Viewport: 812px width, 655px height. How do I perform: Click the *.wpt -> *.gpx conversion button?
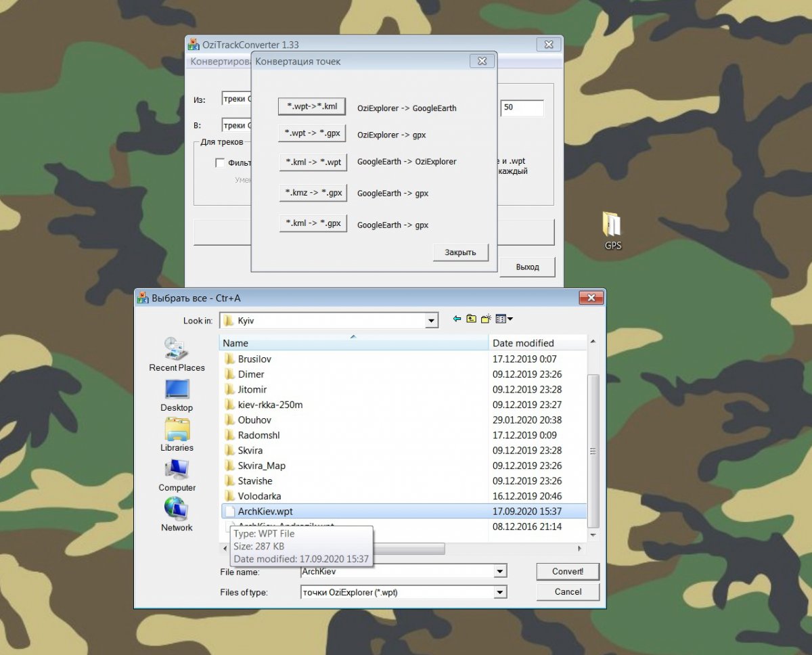[312, 133]
